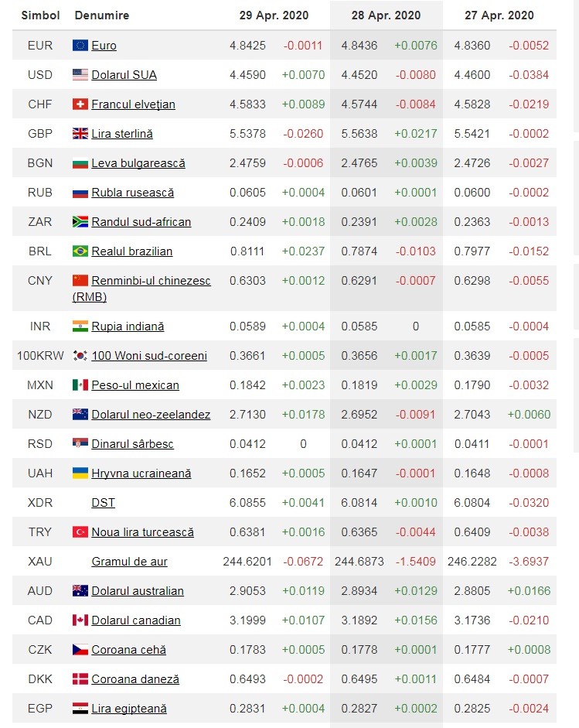This screenshot has width=579, height=728.
Task: Click the Denumire column header
Action: [101, 15]
